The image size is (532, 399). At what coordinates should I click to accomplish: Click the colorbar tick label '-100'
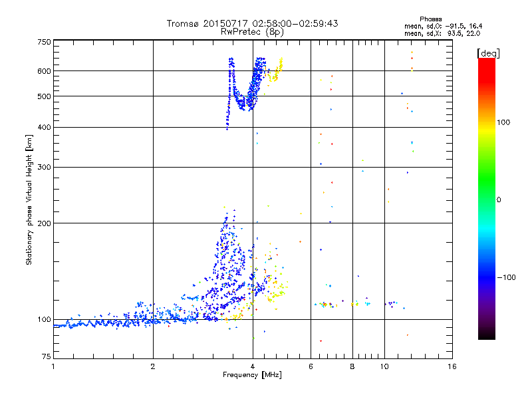tap(506, 277)
